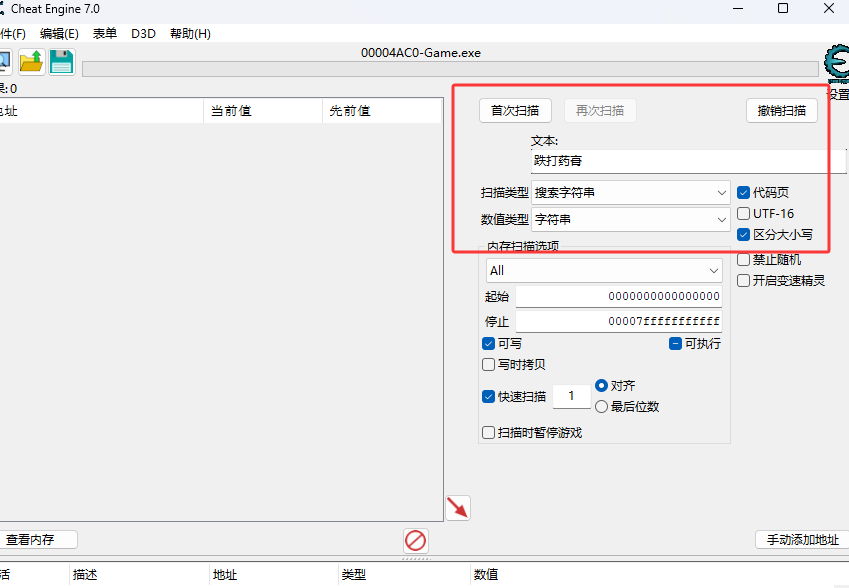Open the 表单 menu
The image size is (849, 588).
[x=105, y=34]
